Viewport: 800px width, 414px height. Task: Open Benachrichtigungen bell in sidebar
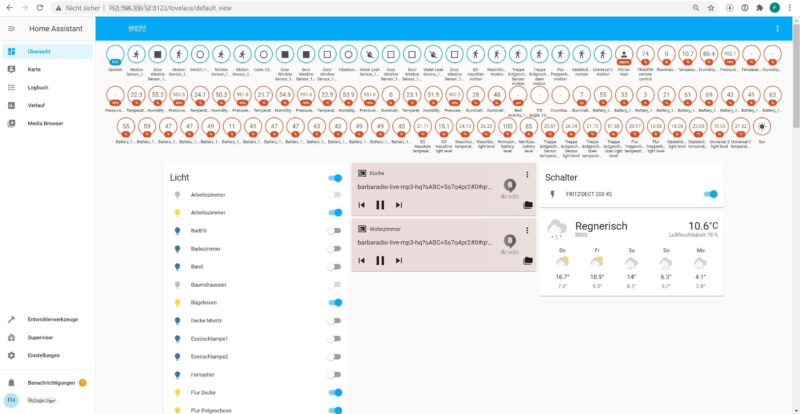11,382
